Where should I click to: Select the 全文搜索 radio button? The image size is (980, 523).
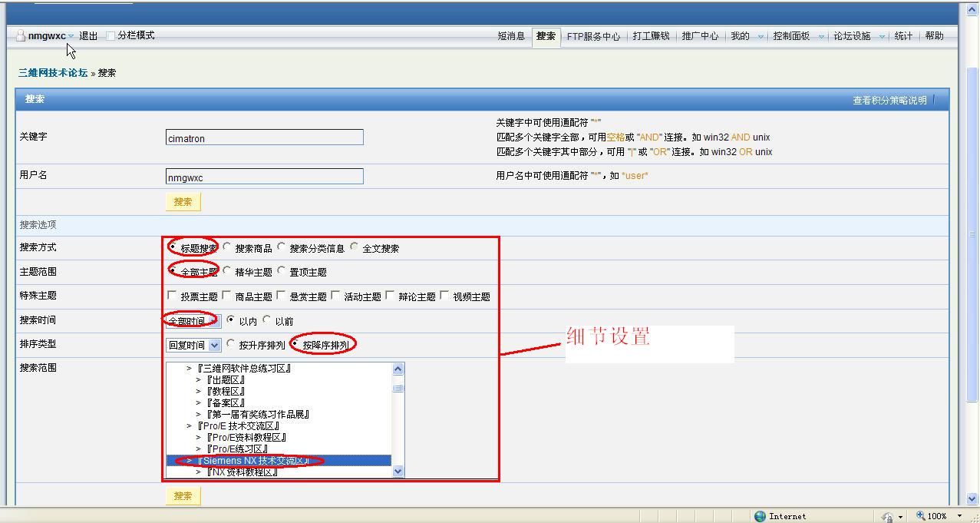point(354,247)
